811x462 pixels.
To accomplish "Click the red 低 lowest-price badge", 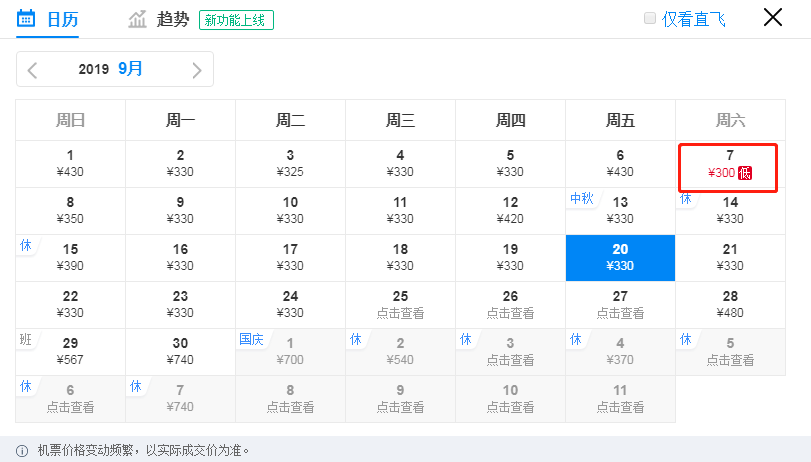I will (x=744, y=173).
